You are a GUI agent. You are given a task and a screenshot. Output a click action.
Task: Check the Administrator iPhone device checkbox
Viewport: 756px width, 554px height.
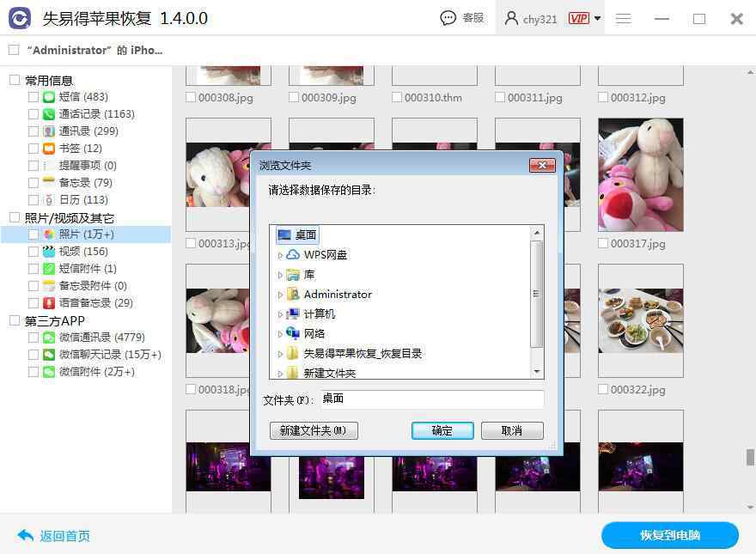click(x=14, y=50)
